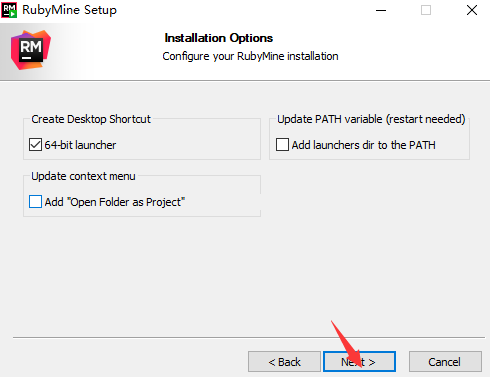Enable Add launchers dir to the PATH checkbox
The width and height of the screenshot is (490, 377).
click(282, 145)
